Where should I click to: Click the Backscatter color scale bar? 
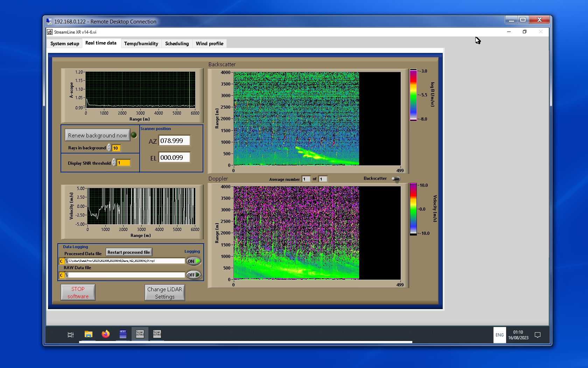[x=413, y=95]
